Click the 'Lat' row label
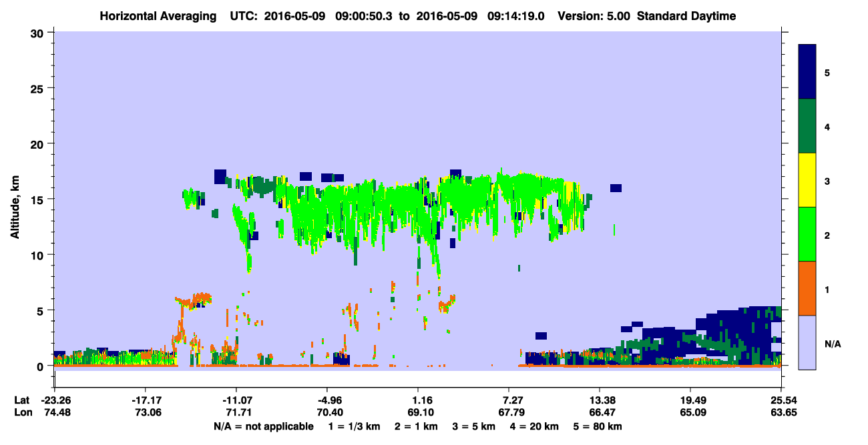 pos(22,400)
